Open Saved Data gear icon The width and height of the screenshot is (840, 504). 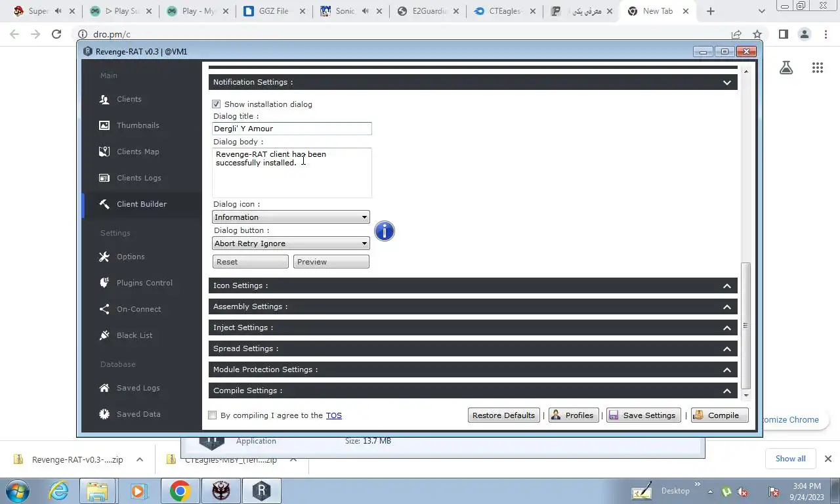click(104, 414)
